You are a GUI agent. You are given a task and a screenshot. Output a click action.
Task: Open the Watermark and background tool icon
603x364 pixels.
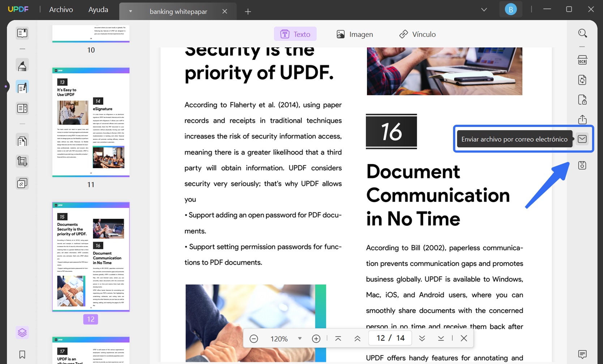coord(22,183)
